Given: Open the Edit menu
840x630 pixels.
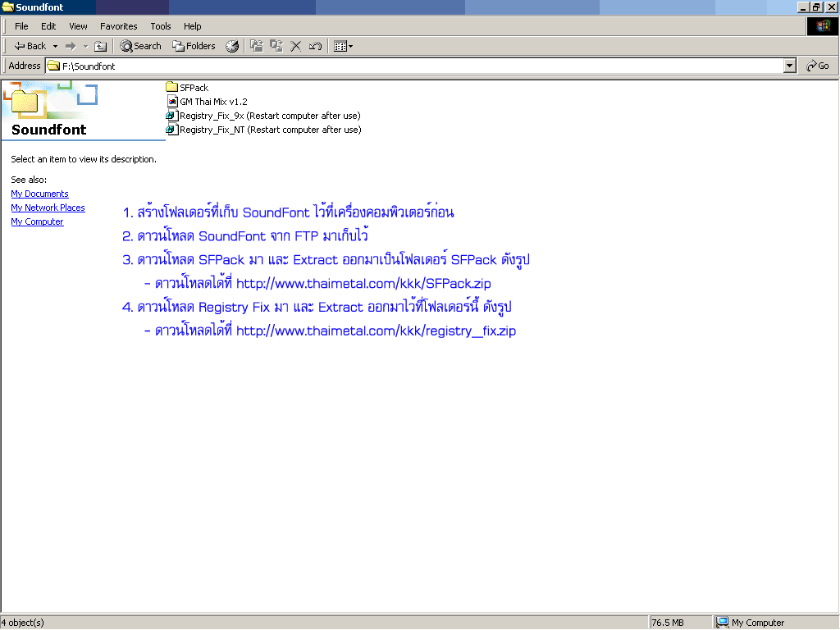Looking at the screenshot, I should tap(48, 26).
